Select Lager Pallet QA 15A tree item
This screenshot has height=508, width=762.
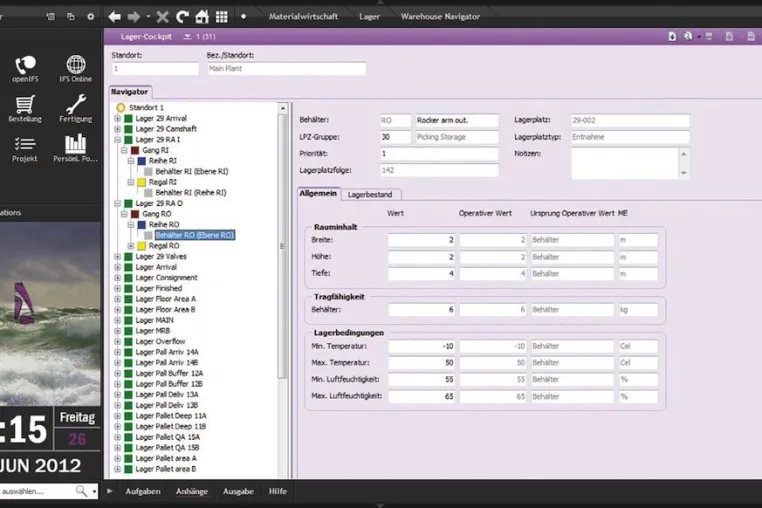pyautogui.click(x=167, y=438)
